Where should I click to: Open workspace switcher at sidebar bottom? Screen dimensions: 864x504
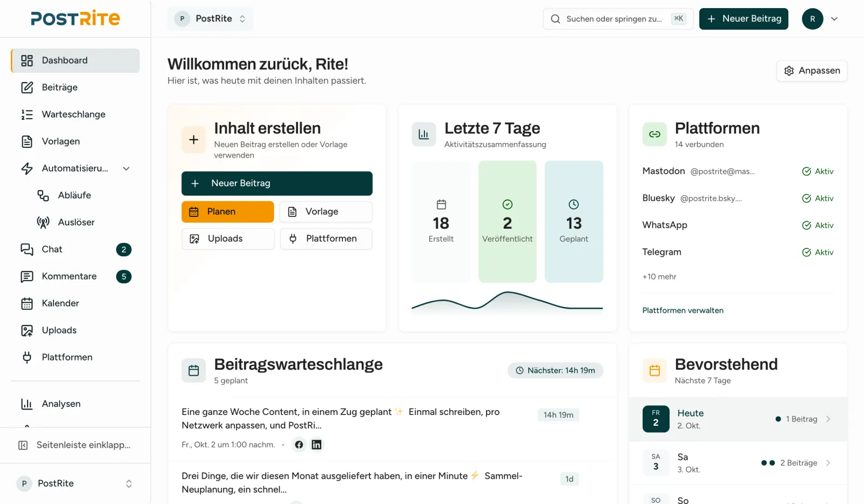[75, 483]
